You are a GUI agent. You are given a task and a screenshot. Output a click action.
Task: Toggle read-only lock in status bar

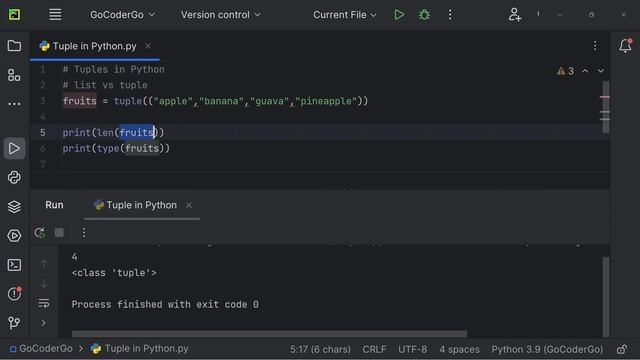622,349
